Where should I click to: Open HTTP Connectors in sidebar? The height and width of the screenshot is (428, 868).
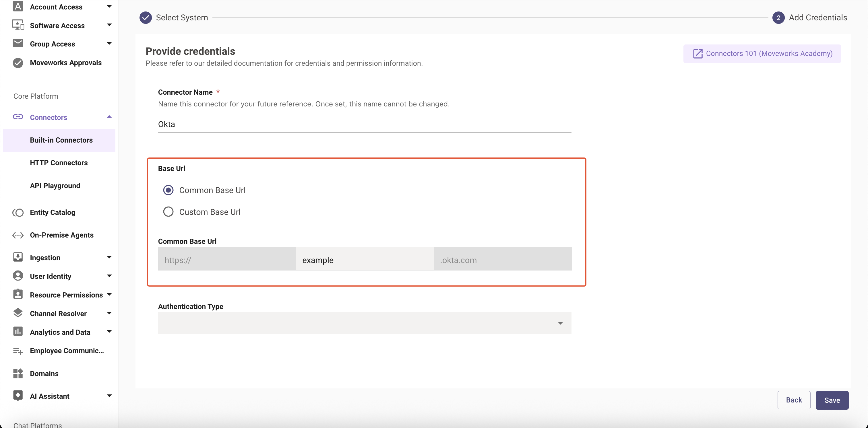(x=59, y=163)
